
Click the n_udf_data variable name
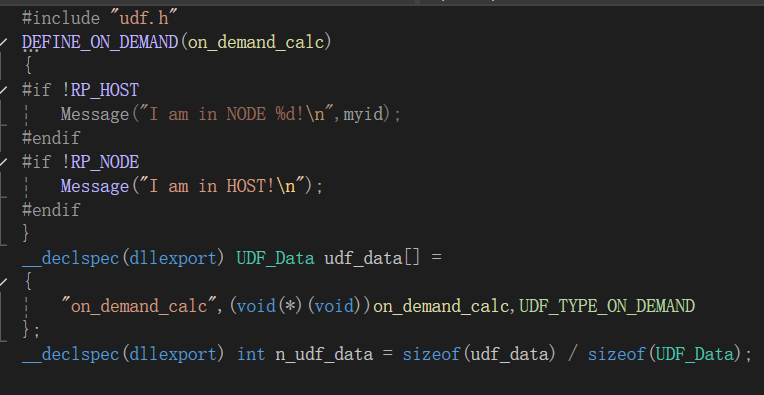(324, 354)
